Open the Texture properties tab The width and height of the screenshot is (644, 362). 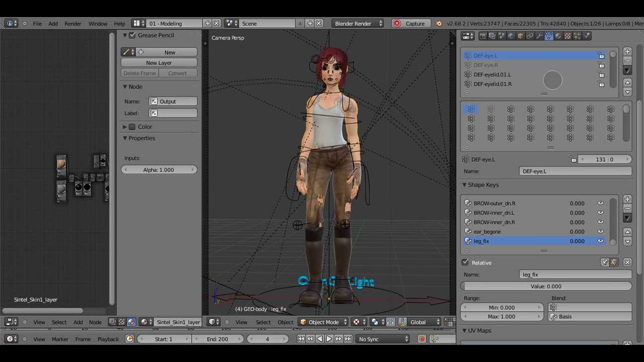click(568, 36)
